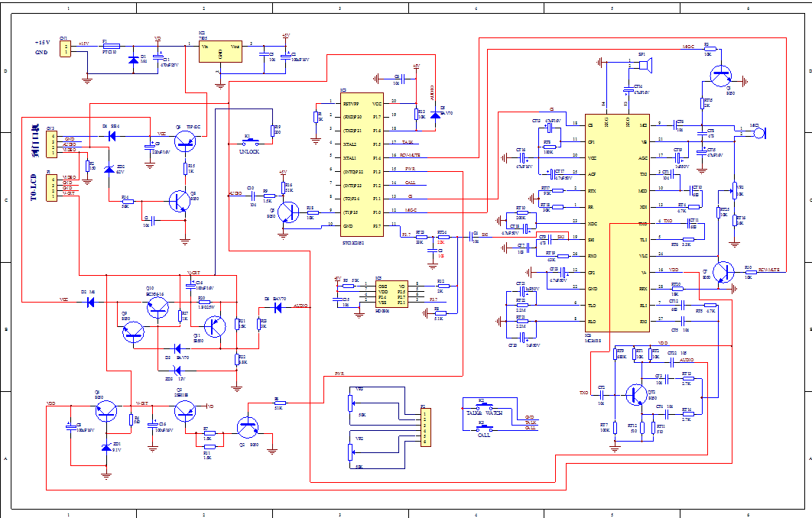
Task: Click the '+15 V' input label
Action: point(42,43)
